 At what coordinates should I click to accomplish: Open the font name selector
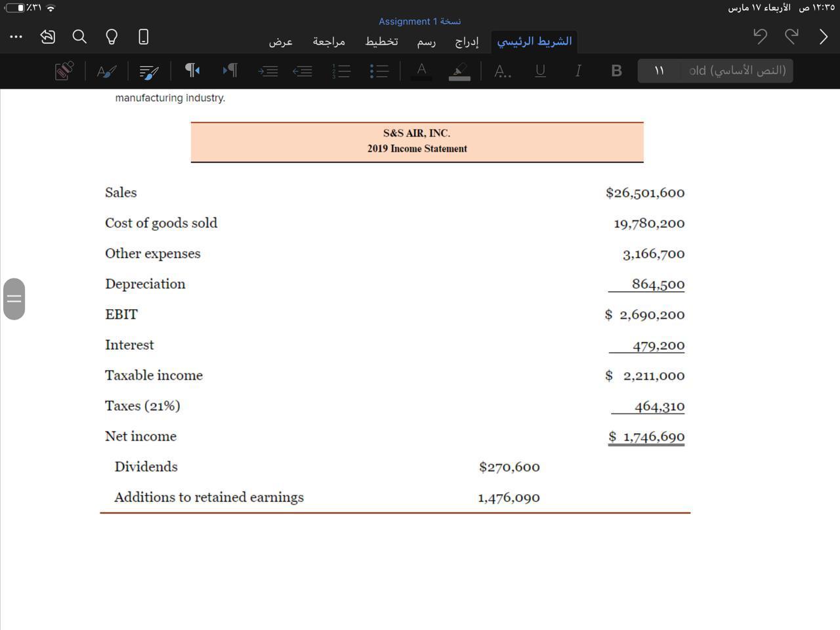click(737, 71)
